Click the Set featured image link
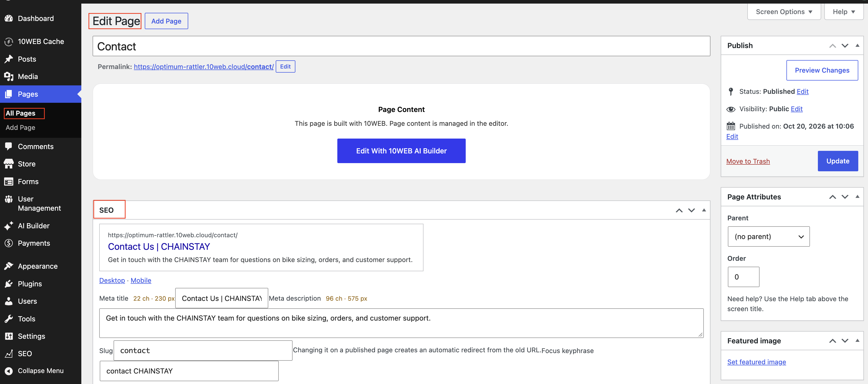This screenshot has height=384, width=868. point(756,362)
